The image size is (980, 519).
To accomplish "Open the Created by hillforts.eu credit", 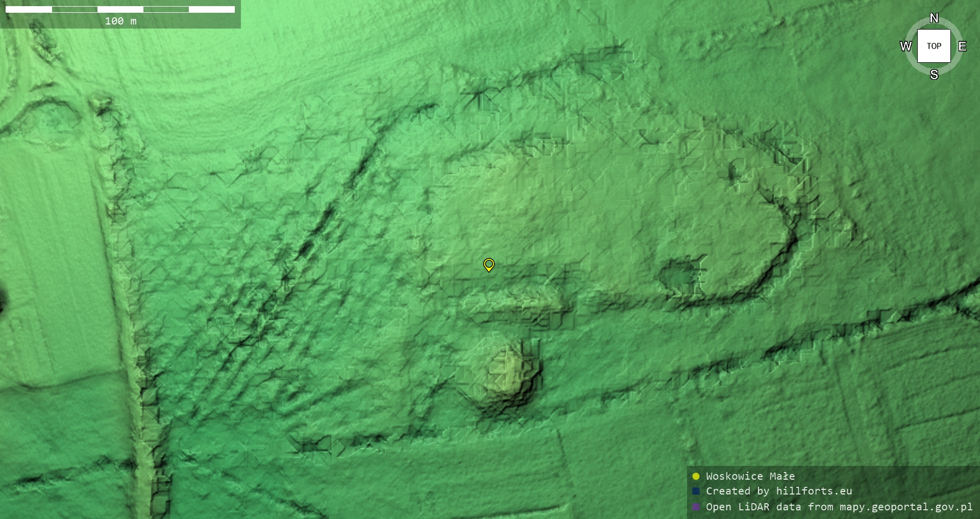I will pyautogui.click(x=778, y=491).
